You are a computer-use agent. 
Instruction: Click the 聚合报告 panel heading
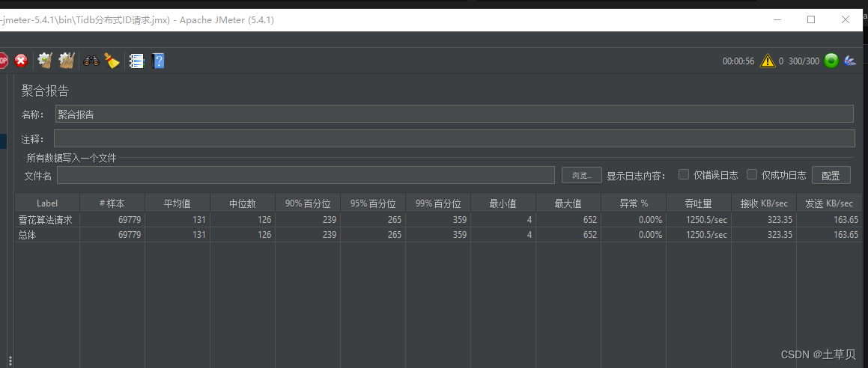(x=45, y=91)
